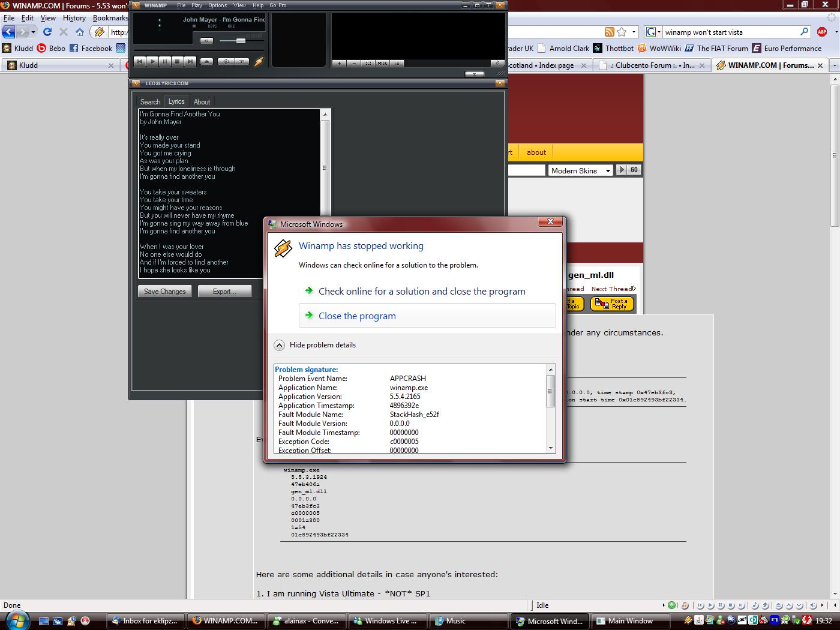
Task: Click playlist remove (–) button in Winamp
Action: (x=353, y=63)
